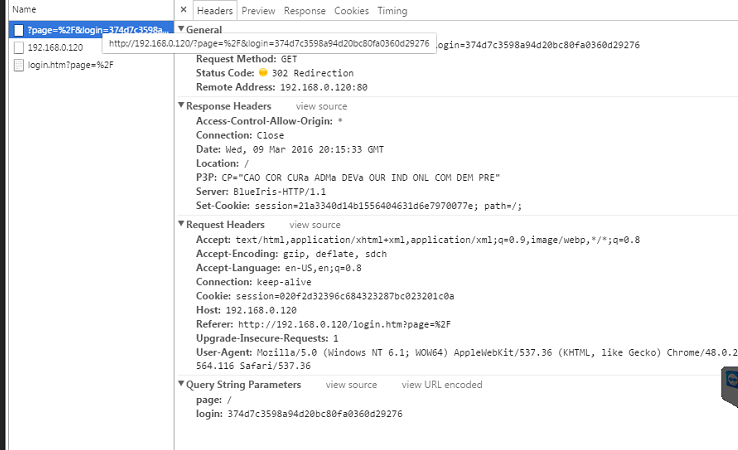Open the Cookies tab

coord(351,11)
